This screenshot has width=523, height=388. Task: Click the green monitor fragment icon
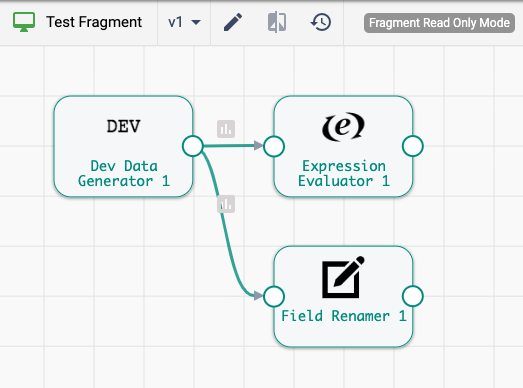coord(24,22)
